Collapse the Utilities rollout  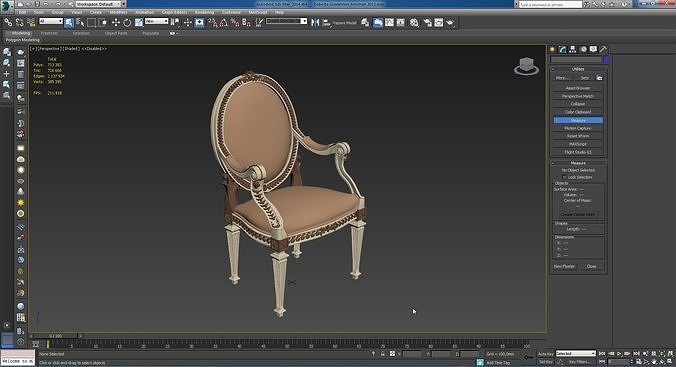point(578,69)
